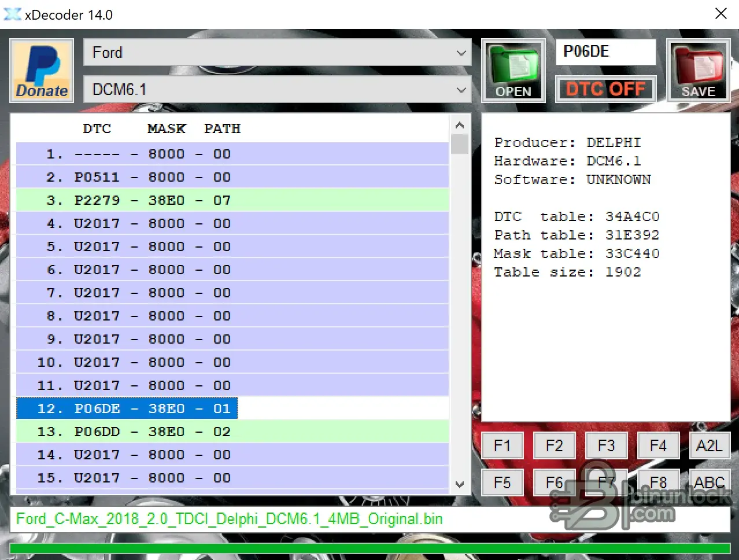
Task: Click the DTC column header
Action: (x=97, y=128)
